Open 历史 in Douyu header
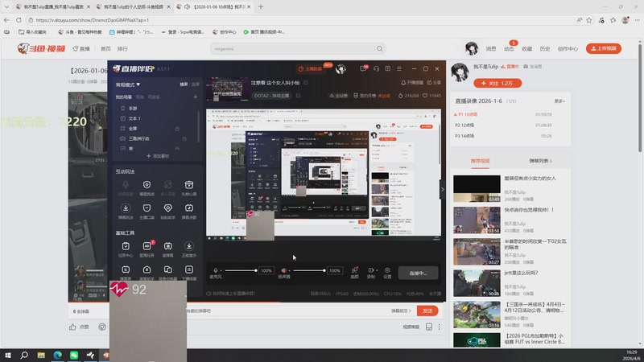Screen dimensions: 644x362 point(545,49)
